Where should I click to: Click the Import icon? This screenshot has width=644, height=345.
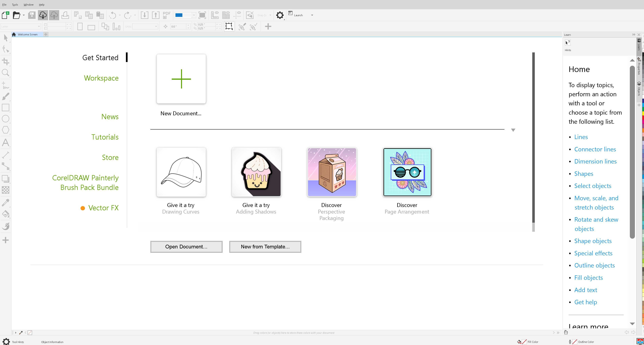[x=144, y=15]
